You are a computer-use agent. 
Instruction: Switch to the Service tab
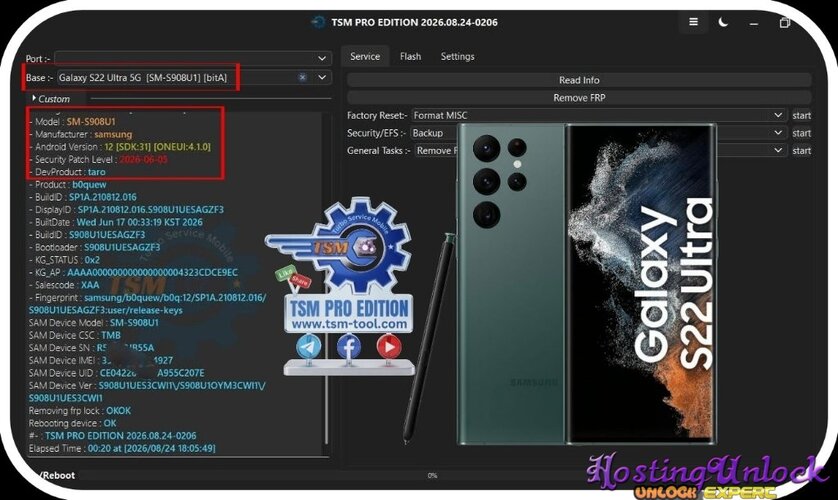tap(365, 57)
